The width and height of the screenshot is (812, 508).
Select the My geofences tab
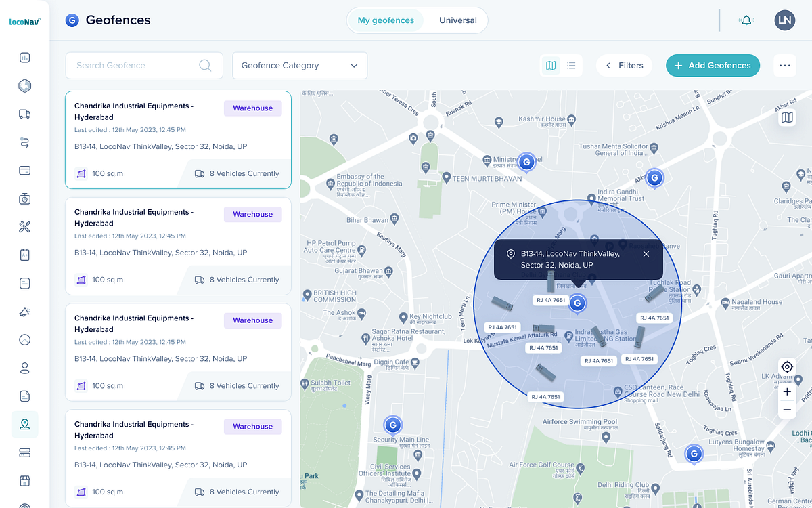[385, 20]
